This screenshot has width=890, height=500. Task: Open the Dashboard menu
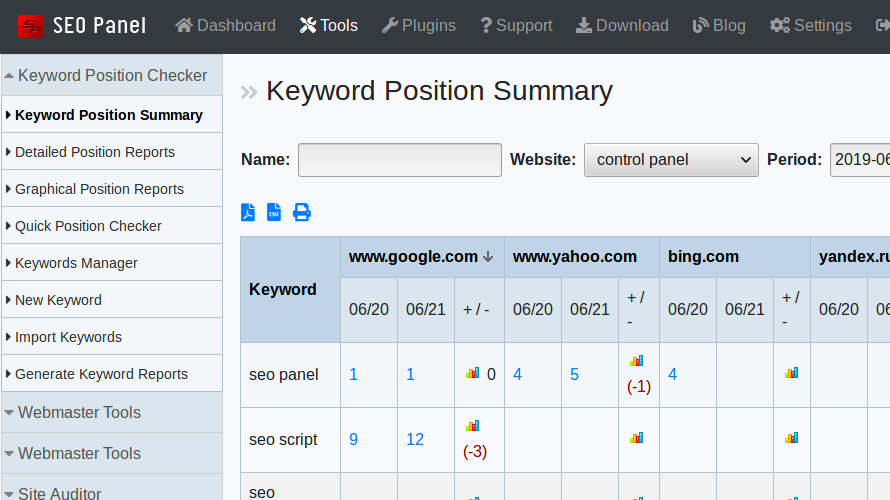click(x=225, y=26)
